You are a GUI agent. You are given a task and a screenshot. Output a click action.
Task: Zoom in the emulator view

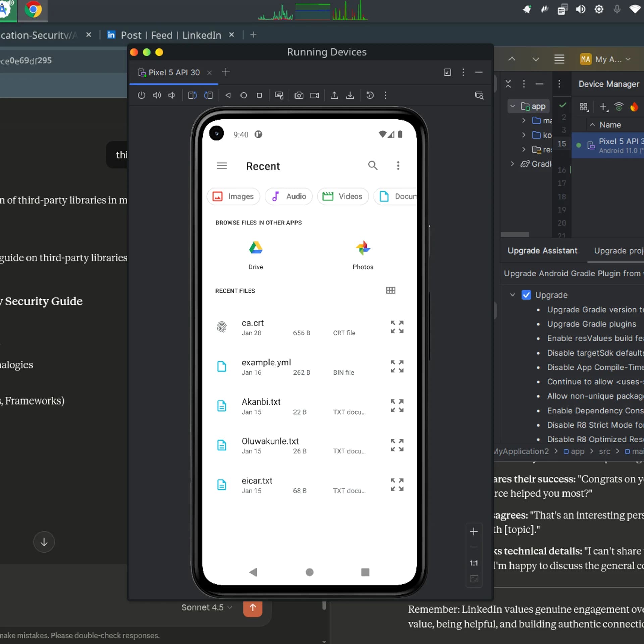tap(474, 531)
